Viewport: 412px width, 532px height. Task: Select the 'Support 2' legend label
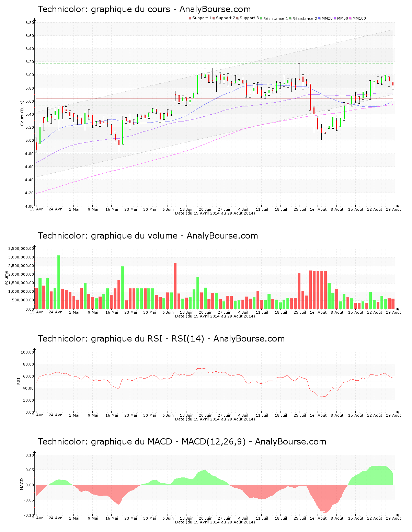click(x=226, y=18)
